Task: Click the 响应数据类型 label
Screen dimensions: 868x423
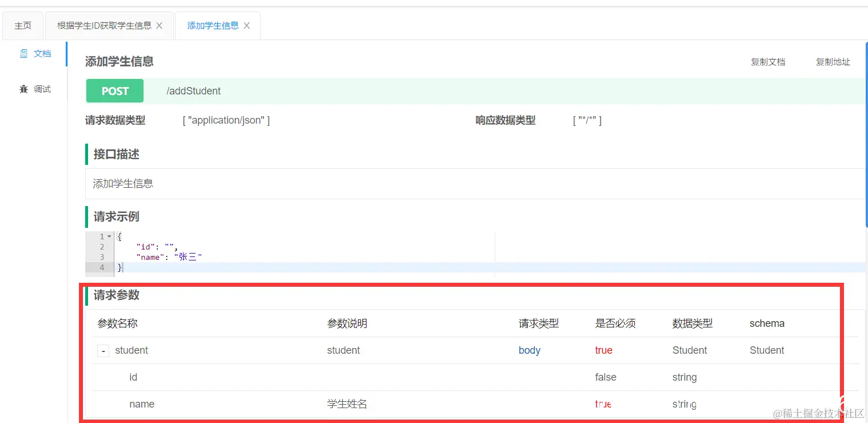Action: tap(505, 120)
